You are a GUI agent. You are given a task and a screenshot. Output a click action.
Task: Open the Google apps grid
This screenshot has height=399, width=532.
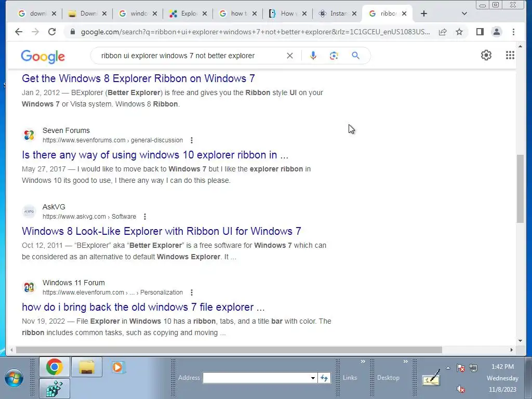coord(510,55)
